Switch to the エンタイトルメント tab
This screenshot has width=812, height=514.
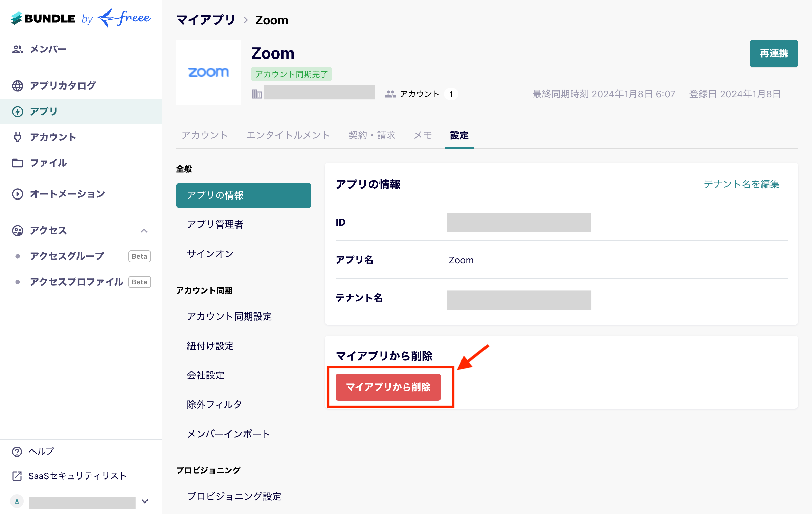tap(288, 135)
